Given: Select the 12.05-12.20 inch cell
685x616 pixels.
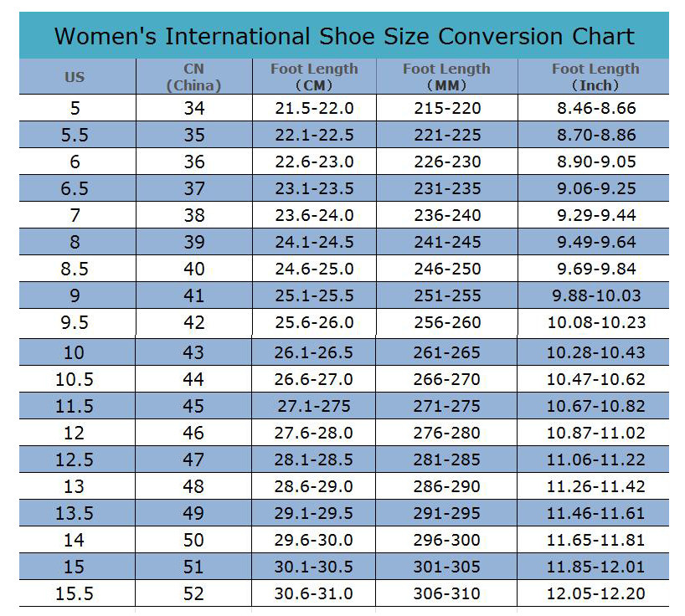Looking at the screenshot, I should (595, 593).
